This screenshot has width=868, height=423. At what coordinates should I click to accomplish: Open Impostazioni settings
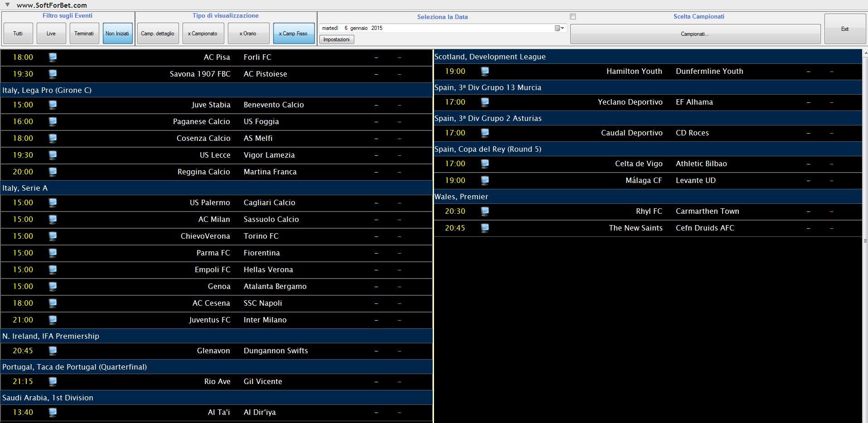[x=337, y=39]
